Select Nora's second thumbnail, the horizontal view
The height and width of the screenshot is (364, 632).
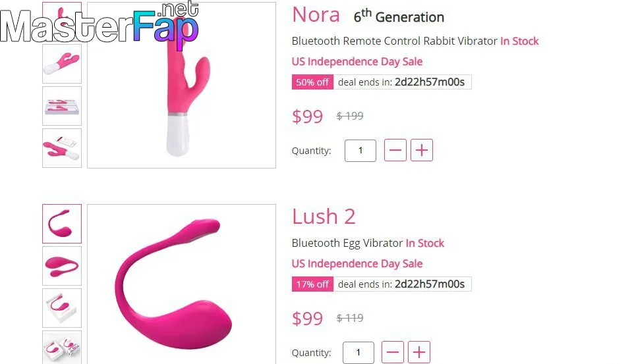(x=62, y=64)
